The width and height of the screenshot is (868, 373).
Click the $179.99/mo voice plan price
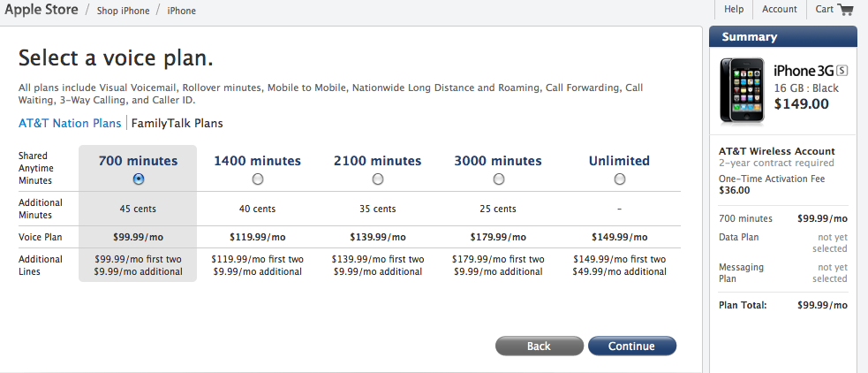click(498, 237)
